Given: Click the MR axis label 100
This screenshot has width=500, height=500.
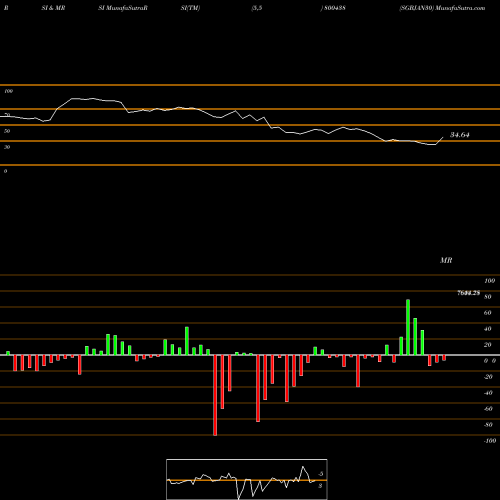Looking at the screenshot, I should tap(489, 281).
